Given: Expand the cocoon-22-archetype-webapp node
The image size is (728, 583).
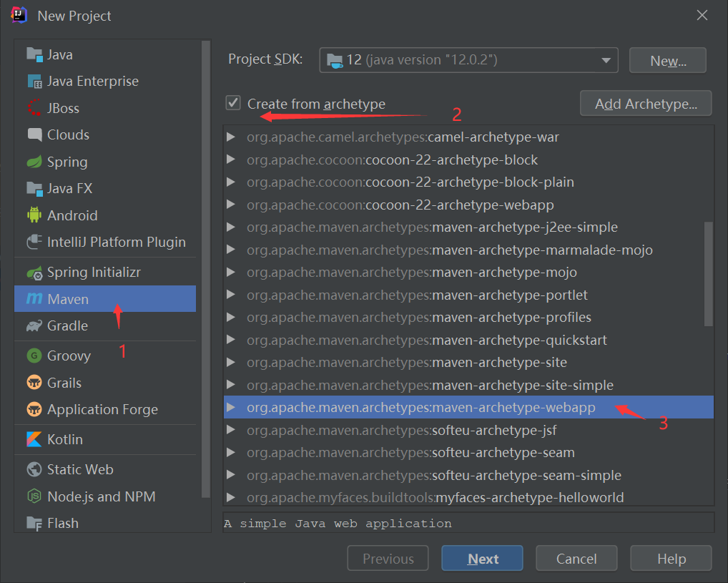Looking at the screenshot, I should [x=230, y=205].
